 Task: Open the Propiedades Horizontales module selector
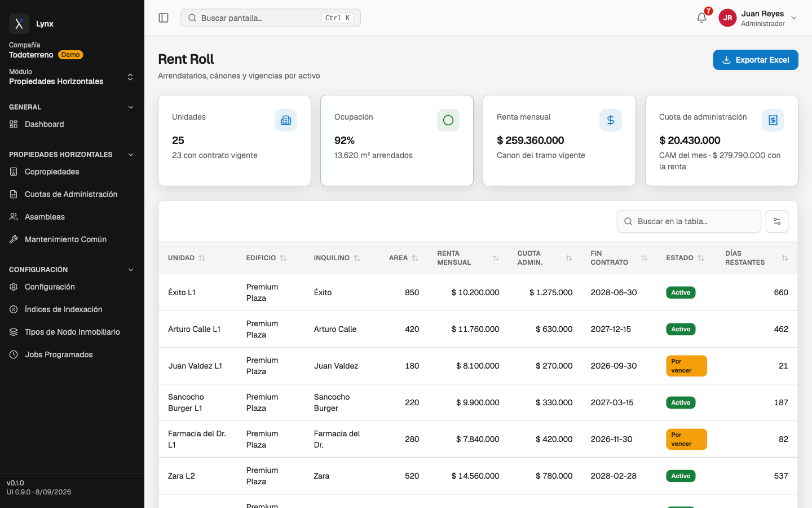coord(72,77)
